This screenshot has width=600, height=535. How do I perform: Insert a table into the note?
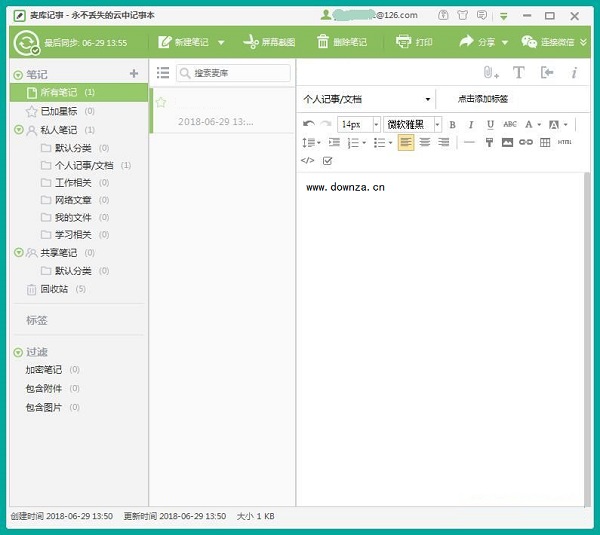pos(545,143)
